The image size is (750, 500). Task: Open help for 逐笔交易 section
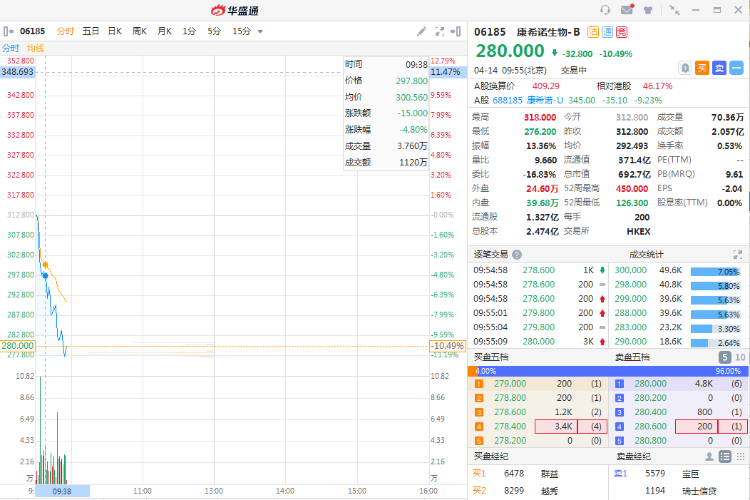click(x=517, y=254)
